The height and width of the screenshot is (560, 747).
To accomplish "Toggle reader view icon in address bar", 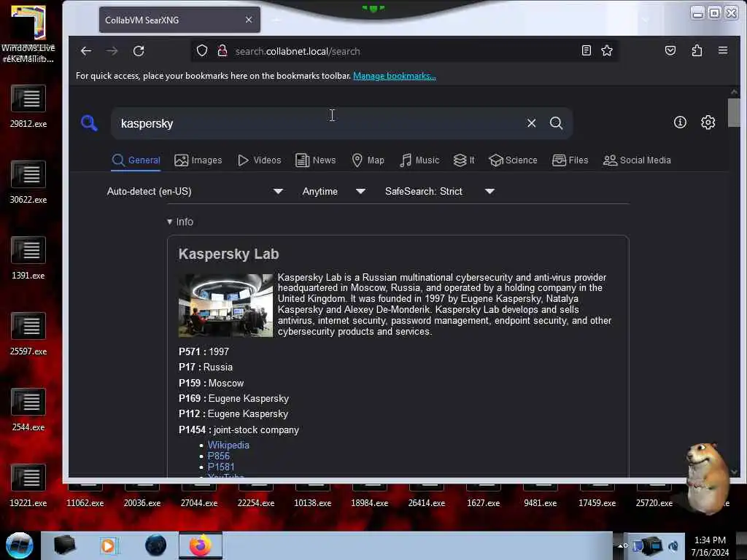I will click(587, 50).
